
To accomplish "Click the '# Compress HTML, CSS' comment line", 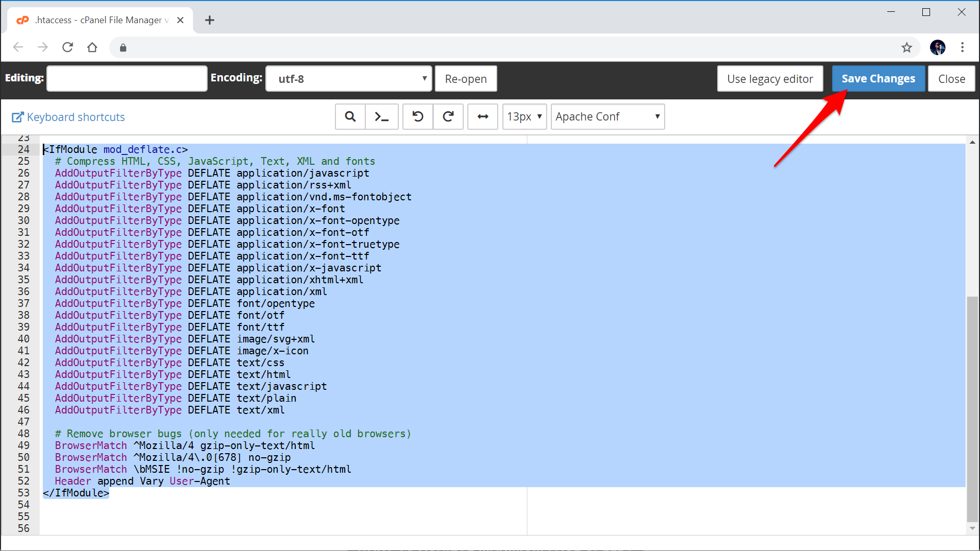I will click(215, 161).
